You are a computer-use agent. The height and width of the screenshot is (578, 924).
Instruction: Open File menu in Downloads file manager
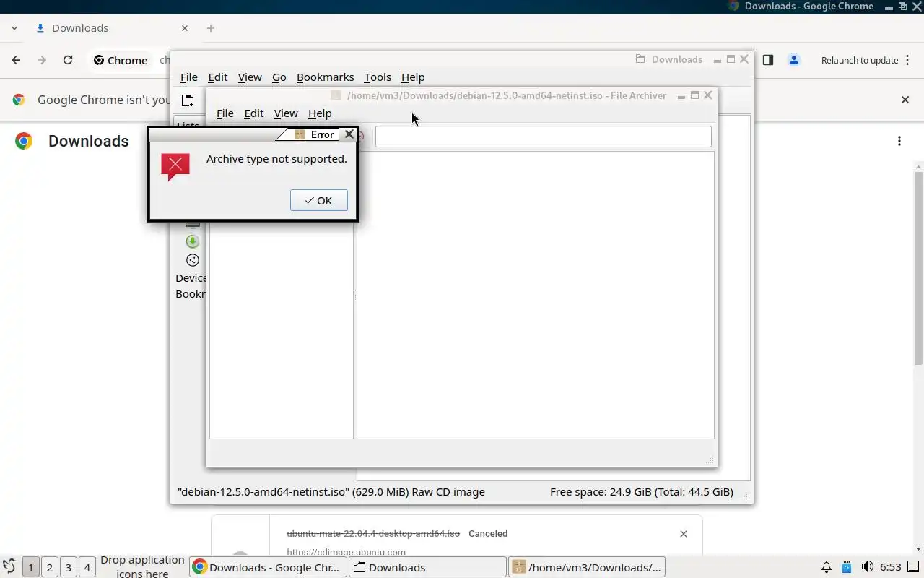coord(189,77)
